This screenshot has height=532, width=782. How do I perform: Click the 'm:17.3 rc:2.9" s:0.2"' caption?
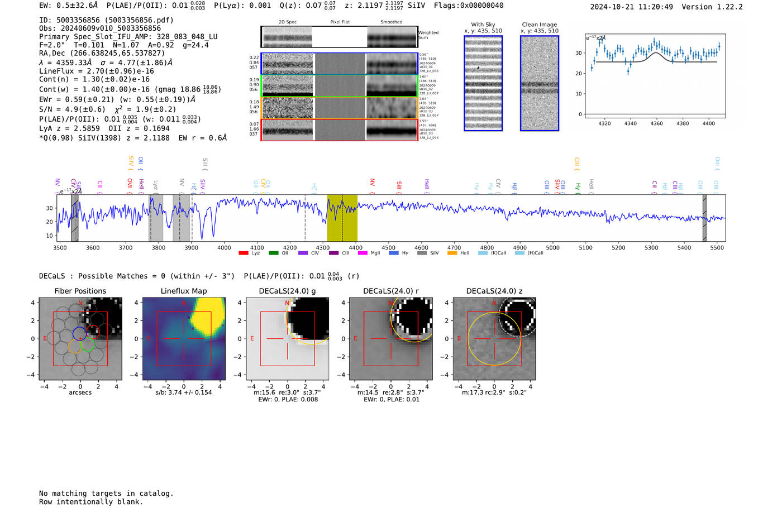[494, 392]
